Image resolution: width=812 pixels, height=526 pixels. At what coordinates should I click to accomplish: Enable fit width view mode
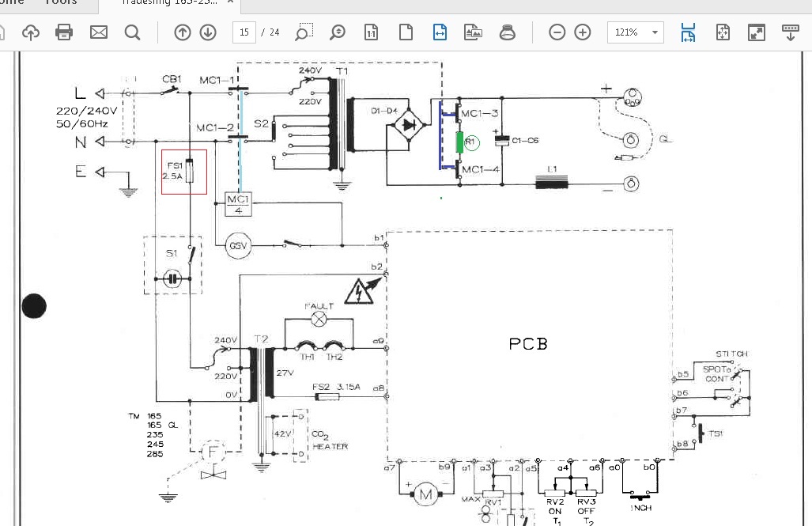click(440, 32)
